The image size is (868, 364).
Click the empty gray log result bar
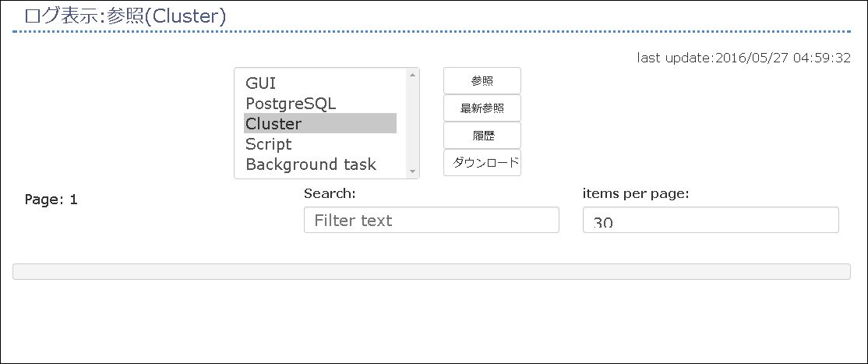click(x=431, y=271)
